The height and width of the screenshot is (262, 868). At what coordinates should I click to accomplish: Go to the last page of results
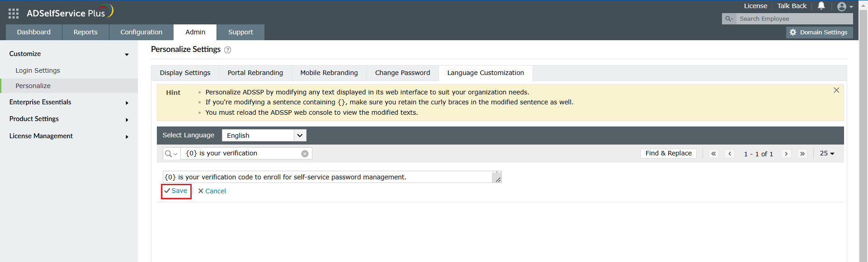tap(802, 154)
